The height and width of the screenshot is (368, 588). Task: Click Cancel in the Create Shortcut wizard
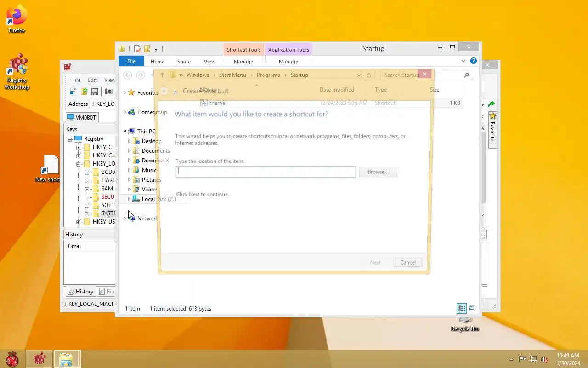tap(408, 262)
